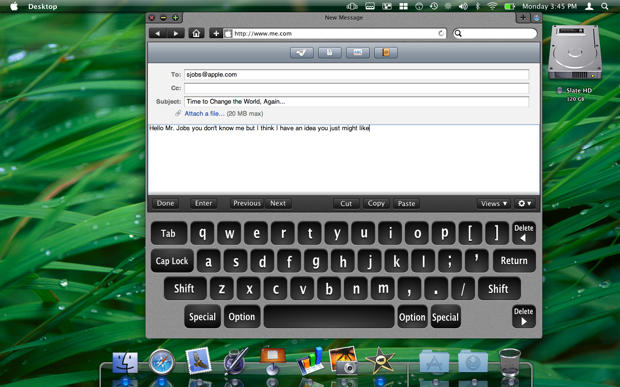This screenshot has height=387, width=620.
Task: Click the Monday 3:45 PM clock
Action: pyautogui.click(x=550, y=6)
